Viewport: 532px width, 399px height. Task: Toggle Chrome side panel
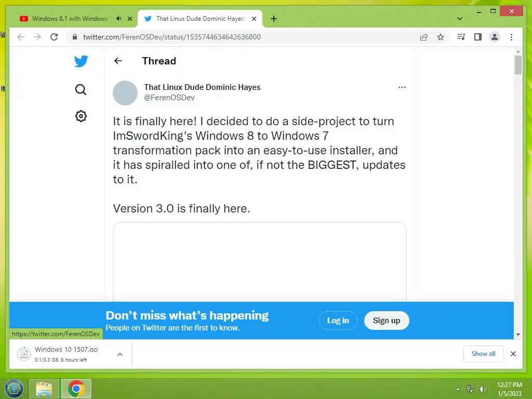478,37
